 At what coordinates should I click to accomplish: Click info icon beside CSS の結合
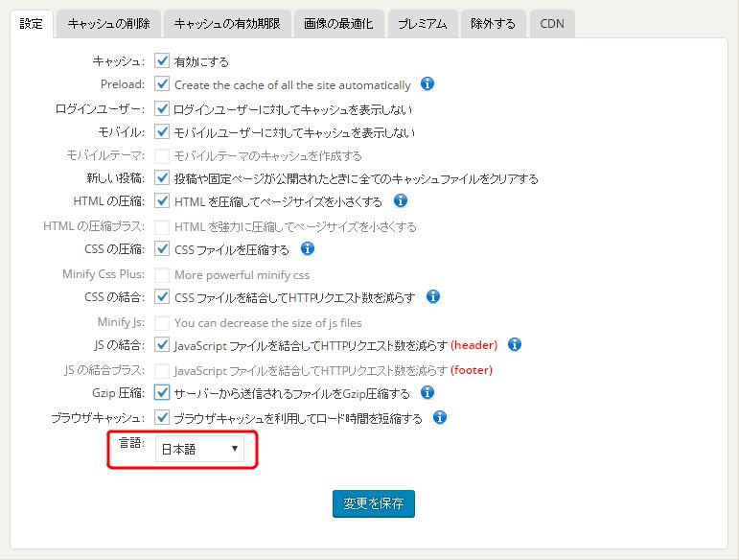432,296
